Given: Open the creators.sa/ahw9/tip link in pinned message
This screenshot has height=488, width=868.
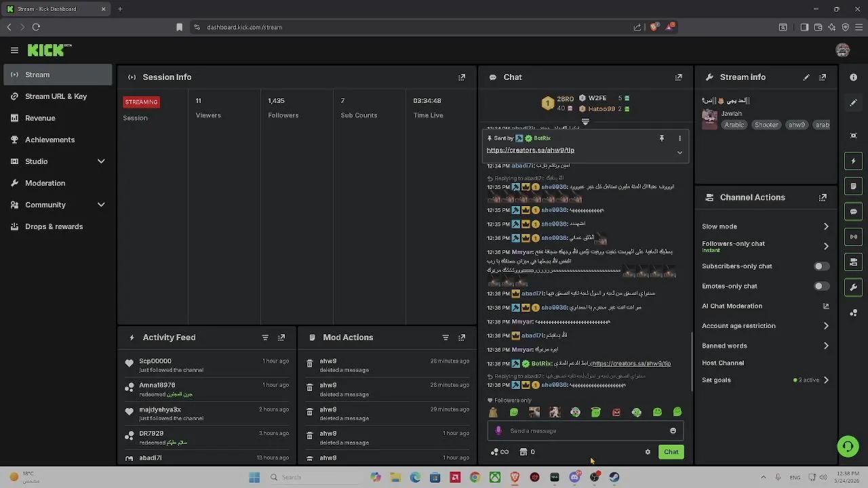Looking at the screenshot, I should point(530,150).
